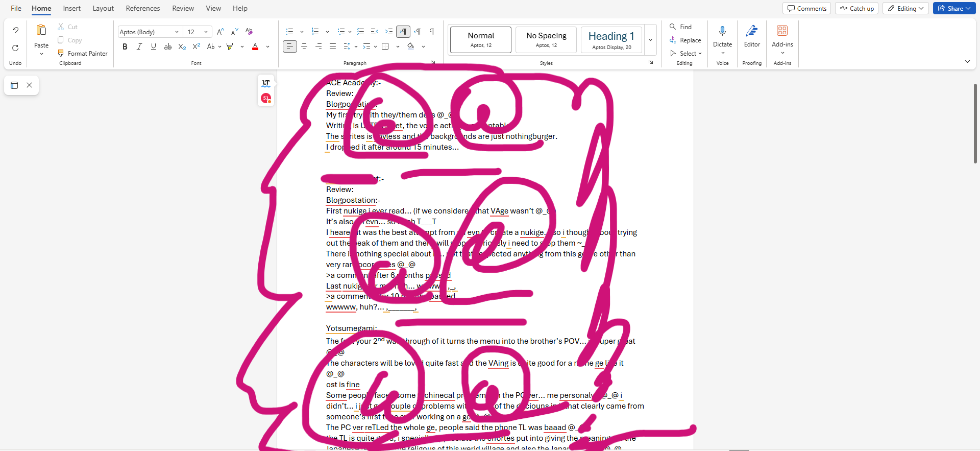The height and width of the screenshot is (451, 980).
Task: Apply strikethrough formatting
Action: 167,46
